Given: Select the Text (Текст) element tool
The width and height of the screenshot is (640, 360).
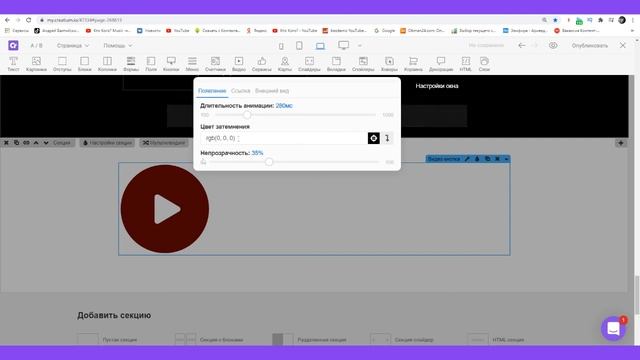Looking at the screenshot, I should click(x=13, y=64).
